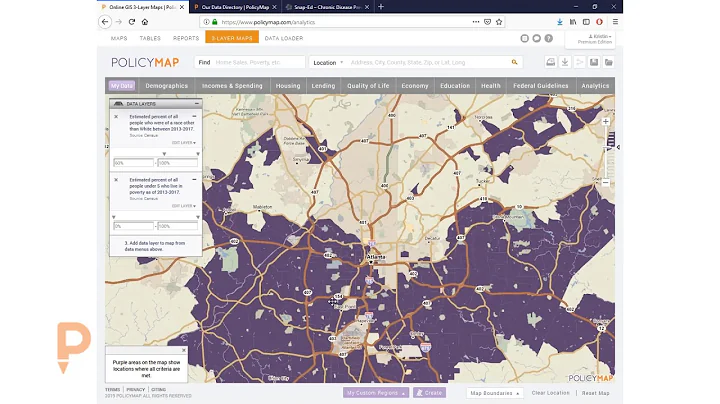720x404 pixels.
Task: Click the Create custom region button
Action: click(429, 393)
